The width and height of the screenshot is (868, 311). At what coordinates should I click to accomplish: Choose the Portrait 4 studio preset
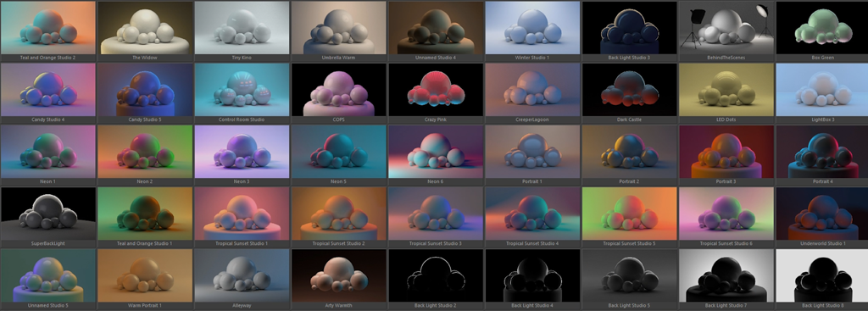(822, 152)
